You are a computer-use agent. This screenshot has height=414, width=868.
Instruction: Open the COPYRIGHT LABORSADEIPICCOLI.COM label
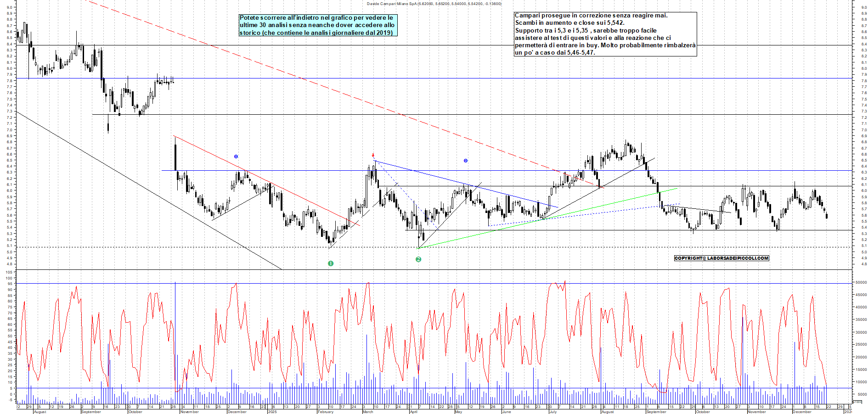point(721,258)
